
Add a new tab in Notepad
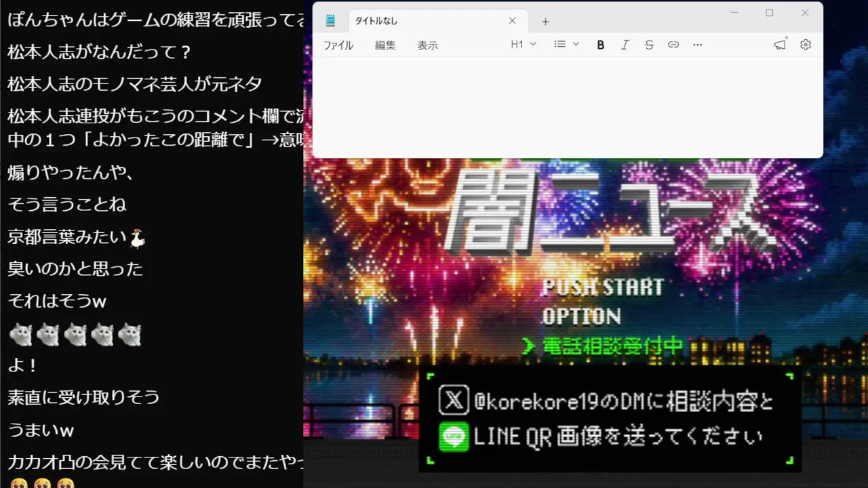coord(545,22)
